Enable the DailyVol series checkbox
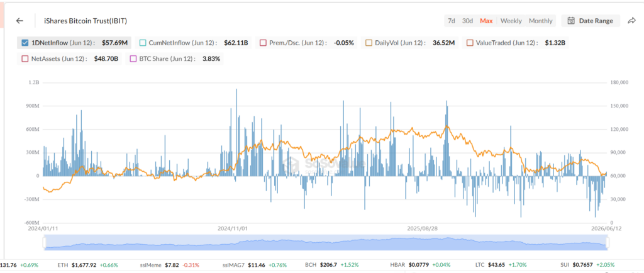 pyautogui.click(x=369, y=42)
